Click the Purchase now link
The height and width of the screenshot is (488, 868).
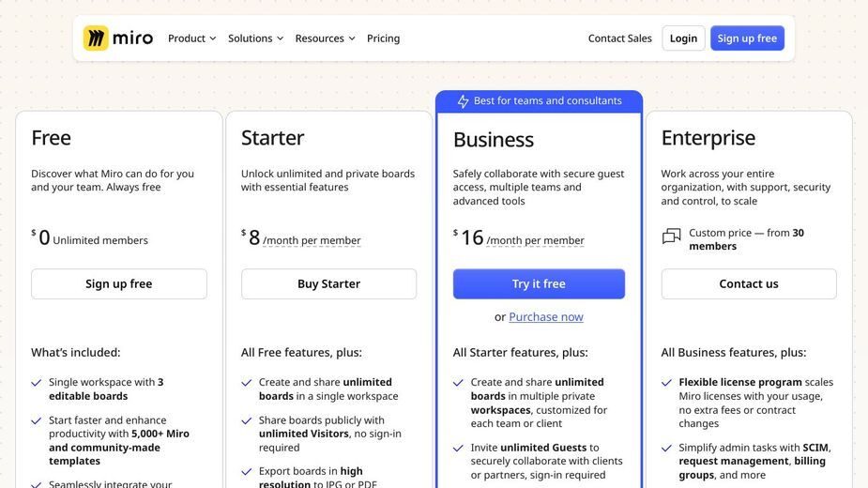546,317
